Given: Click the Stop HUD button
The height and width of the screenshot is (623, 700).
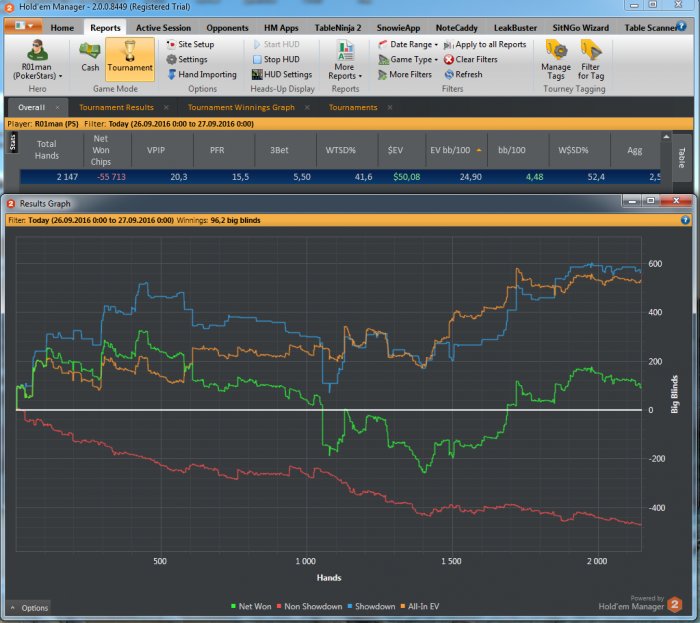Looking at the screenshot, I should point(280,59).
